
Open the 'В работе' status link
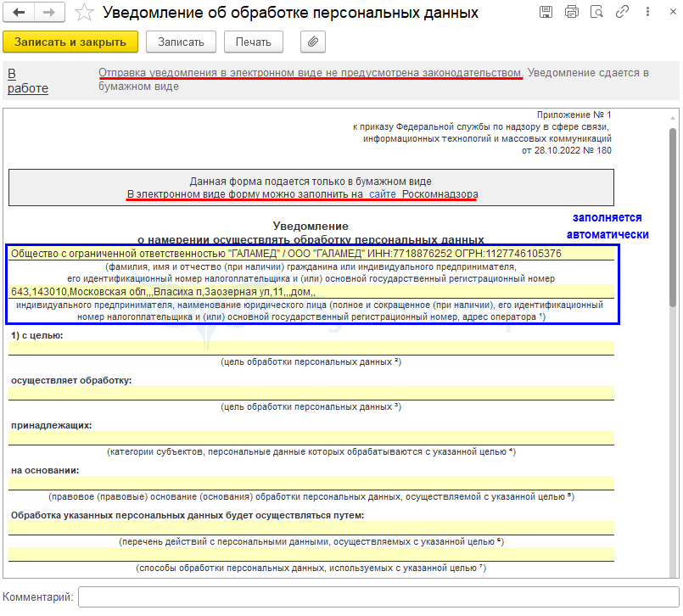point(27,81)
